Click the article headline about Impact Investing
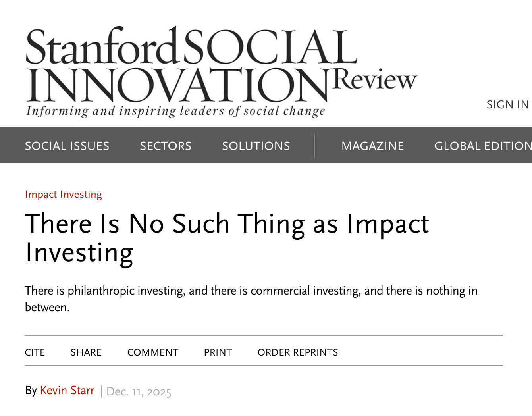This screenshot has width=532, height=416. coord(227,238)
